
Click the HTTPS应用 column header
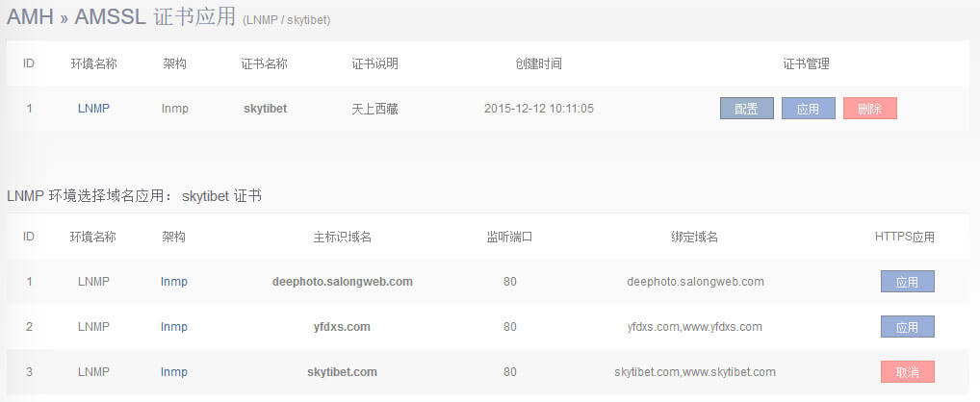click(904, 237)
